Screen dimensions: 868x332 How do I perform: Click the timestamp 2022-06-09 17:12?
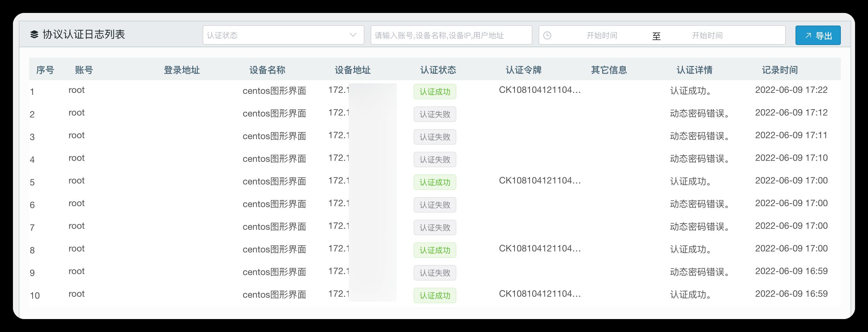click(791, 113)
